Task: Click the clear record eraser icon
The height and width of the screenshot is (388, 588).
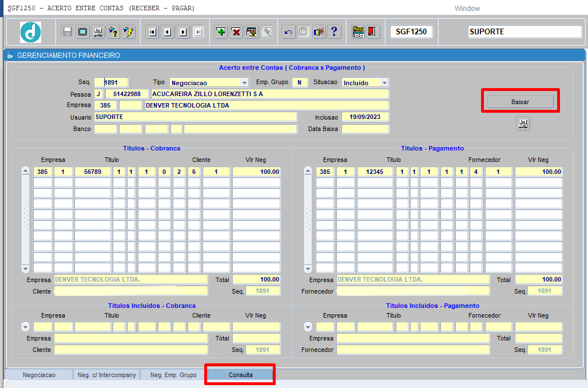Action: click(252, 32)
